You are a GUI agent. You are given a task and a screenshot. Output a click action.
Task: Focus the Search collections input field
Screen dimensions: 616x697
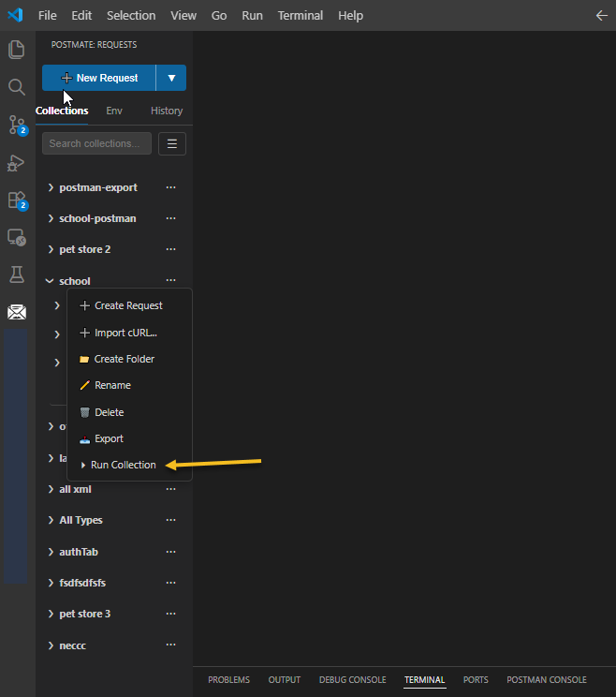96,143
